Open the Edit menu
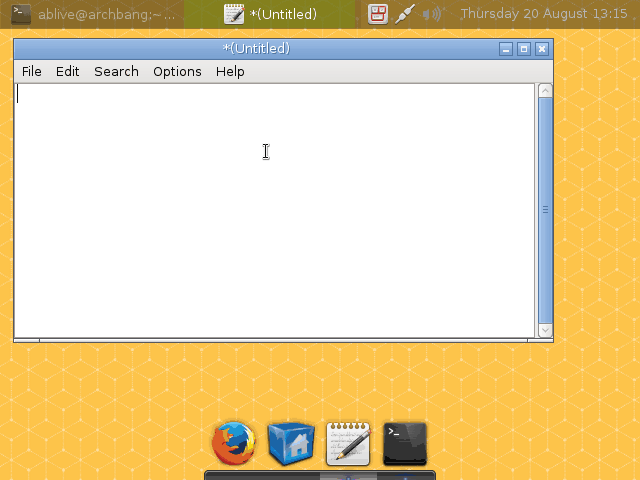 (68, 71)
